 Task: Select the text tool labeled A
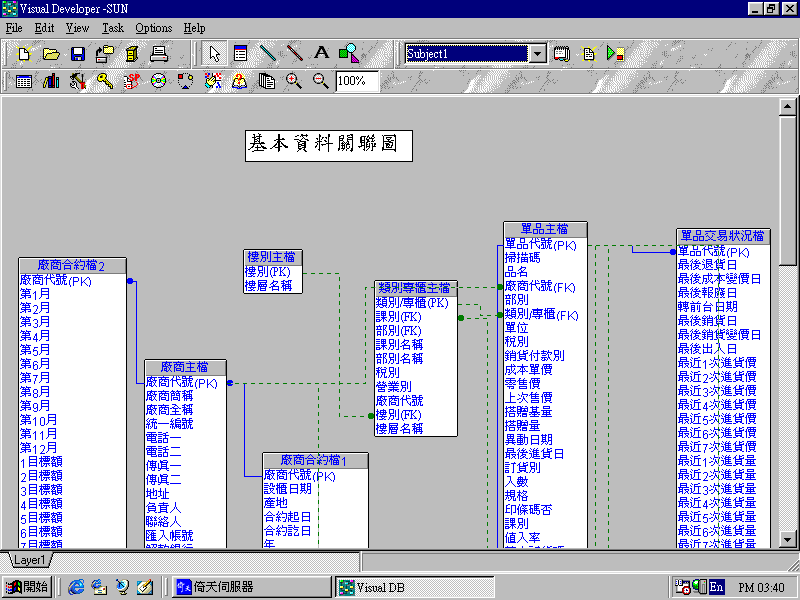321,53
